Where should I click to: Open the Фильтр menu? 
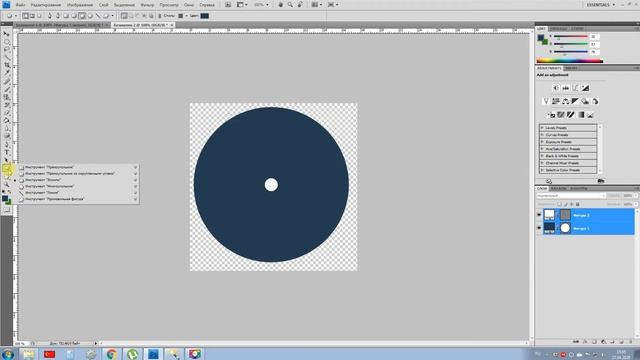click(x=147, y=5)
